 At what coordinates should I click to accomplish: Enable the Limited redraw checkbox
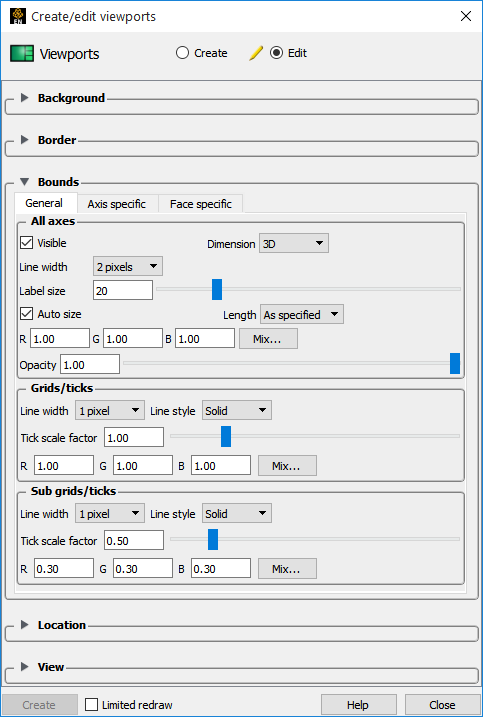coord(91,705)
